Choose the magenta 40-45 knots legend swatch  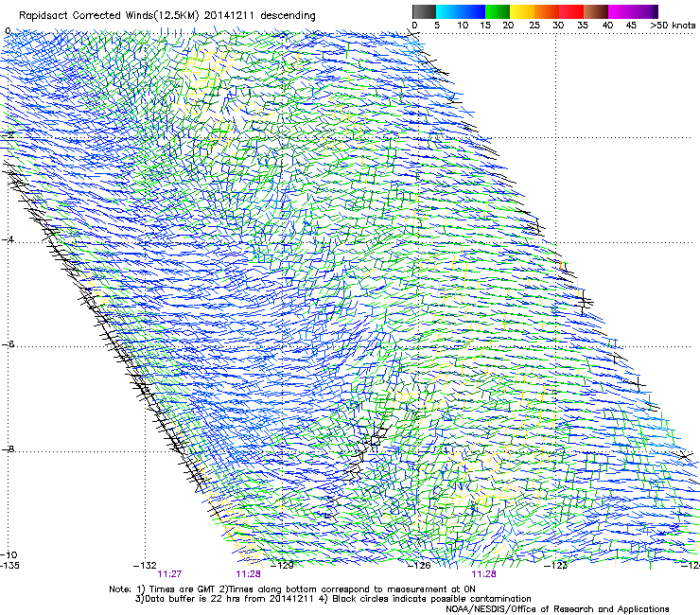(x=621, y=11)
